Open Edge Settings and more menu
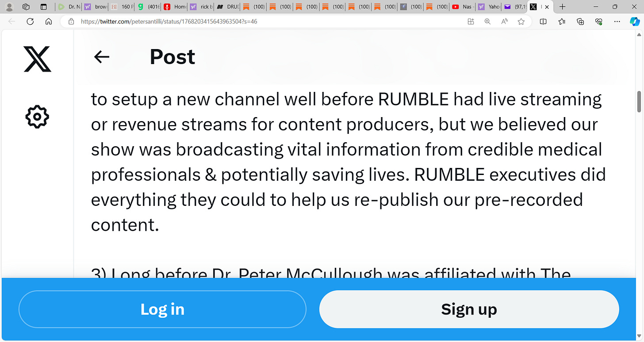Image resolution: width=644 pixels, height=342 pixels. 617,21
